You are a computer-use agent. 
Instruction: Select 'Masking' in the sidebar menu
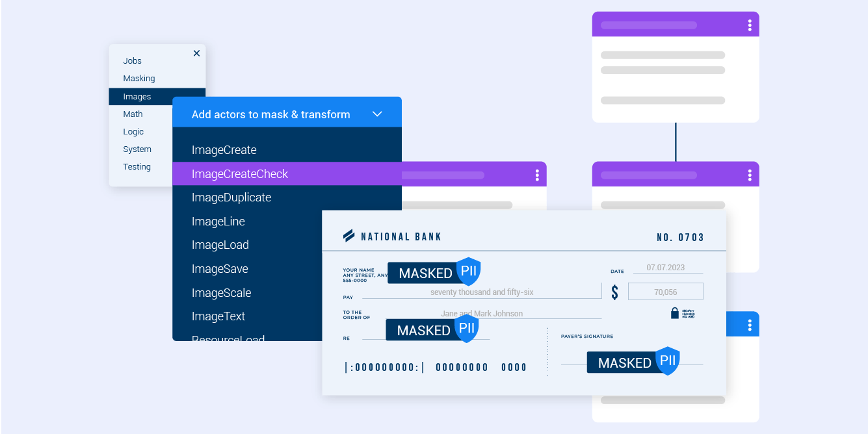point(138,78)
